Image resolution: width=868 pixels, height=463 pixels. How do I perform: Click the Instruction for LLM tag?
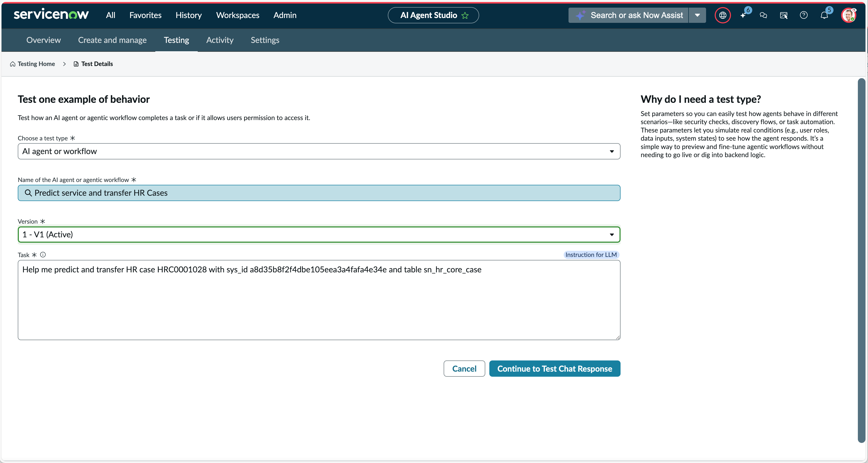591,255
